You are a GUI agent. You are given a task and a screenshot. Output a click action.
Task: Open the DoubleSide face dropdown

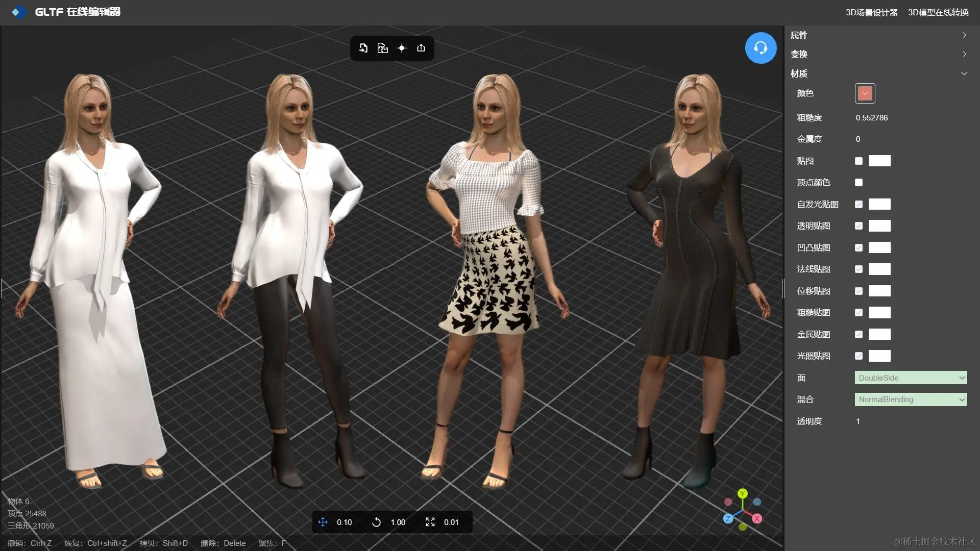point(911,378)
